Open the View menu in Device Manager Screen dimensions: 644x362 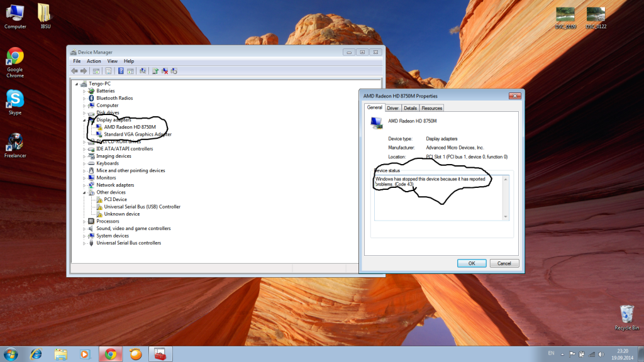pos(112,61)
